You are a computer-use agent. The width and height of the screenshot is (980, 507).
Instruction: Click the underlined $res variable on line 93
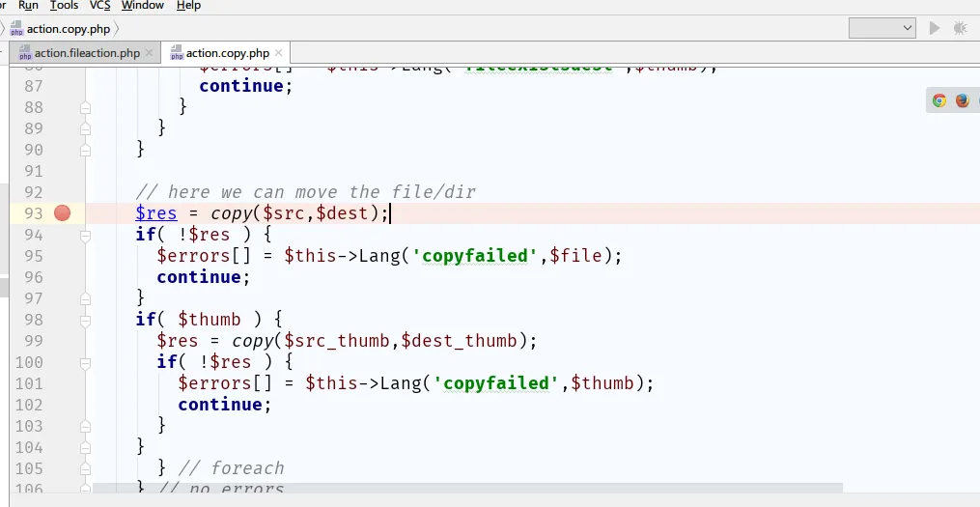[155, 213]
